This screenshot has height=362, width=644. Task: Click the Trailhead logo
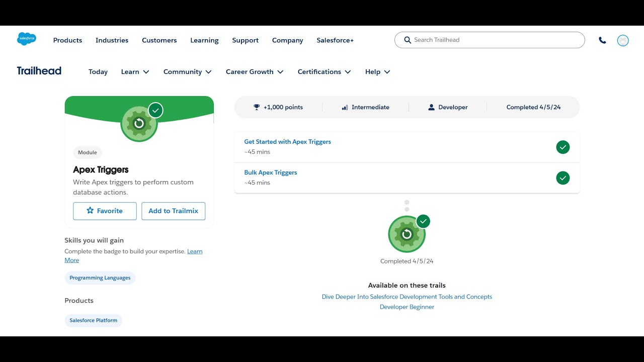[x=39, y=71]
